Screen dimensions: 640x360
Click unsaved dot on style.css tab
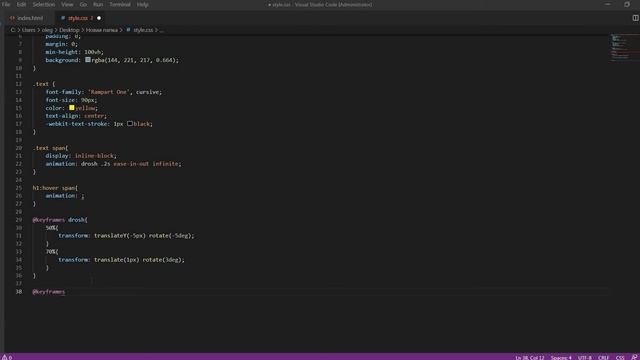tap(99, 18)
